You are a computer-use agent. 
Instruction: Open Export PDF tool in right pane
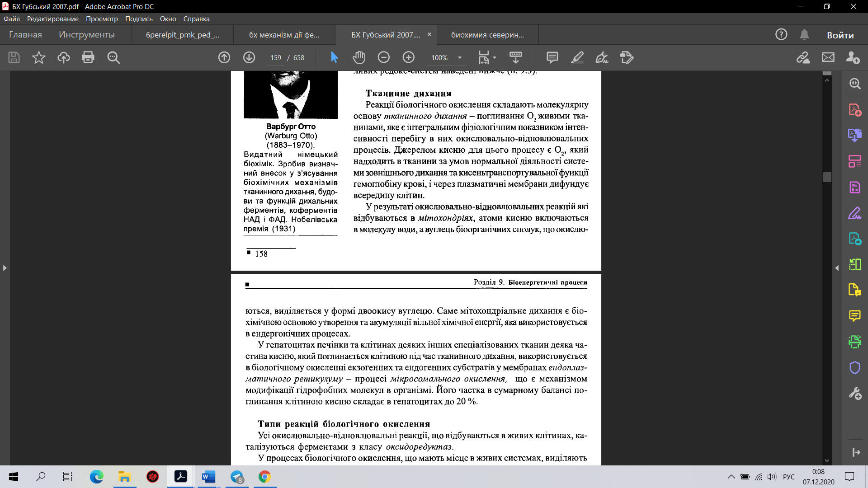[x=855, y=135]
